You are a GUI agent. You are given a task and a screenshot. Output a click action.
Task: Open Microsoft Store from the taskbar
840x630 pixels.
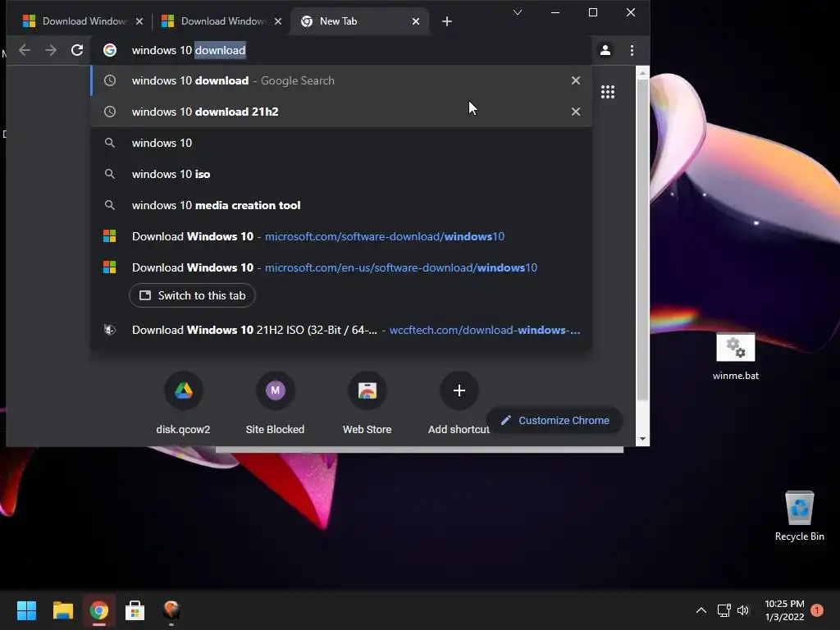pyautogui.click(x=135, y=610)
